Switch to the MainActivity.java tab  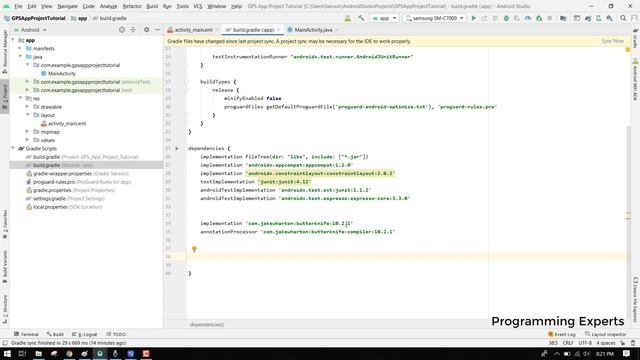[x=313, y=30]
